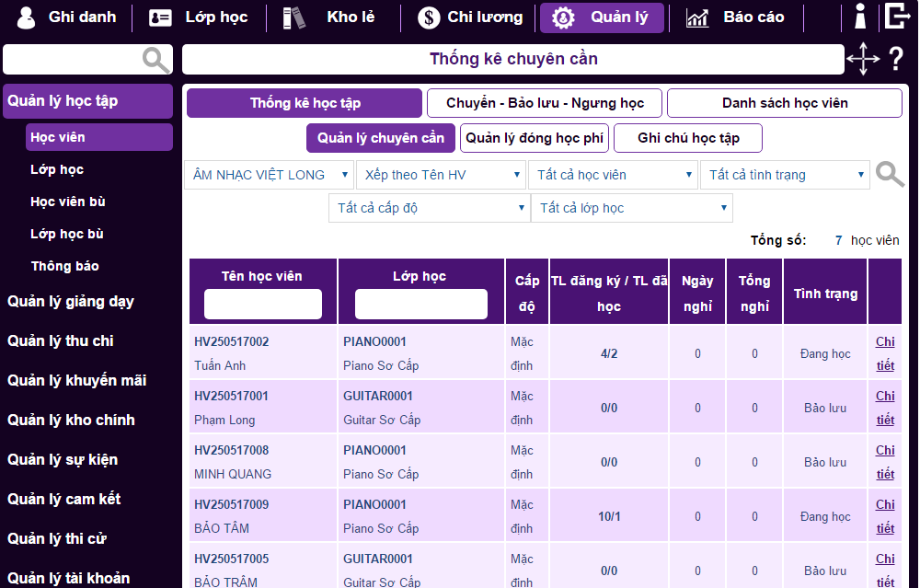
Task: Click the info icon in top bar
Action: 860,17
